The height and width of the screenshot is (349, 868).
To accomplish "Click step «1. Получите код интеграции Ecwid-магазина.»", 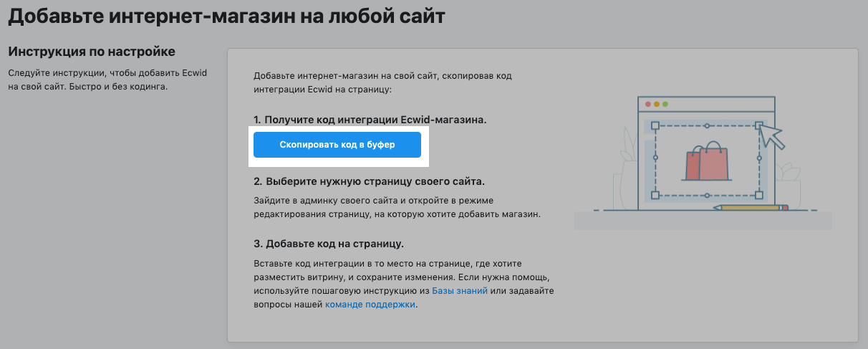I will (370, 120).
